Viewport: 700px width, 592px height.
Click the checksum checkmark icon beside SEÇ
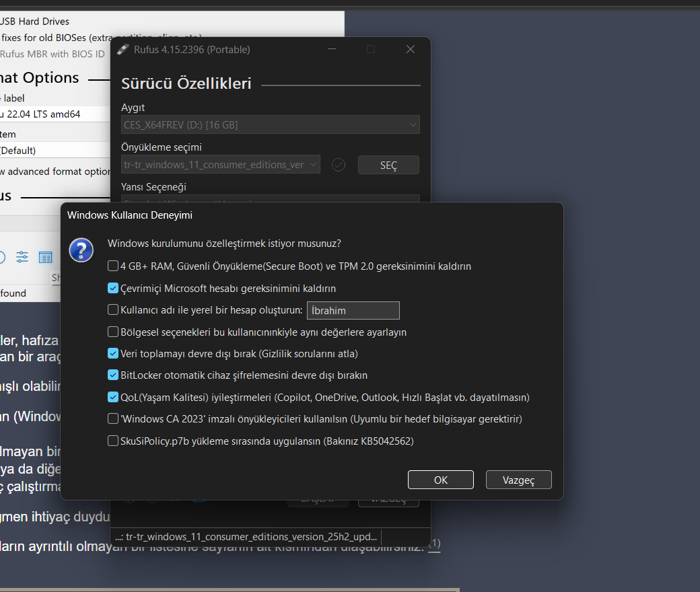tap(339, 165)
